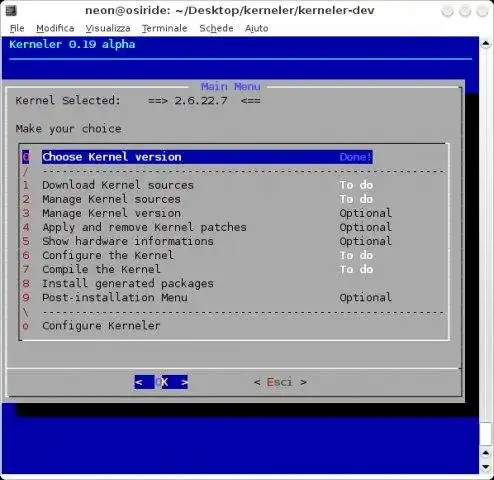Image resolution: width=494 pixels, height=480 pixels.
Task: Select Download Kernel sources entry
Action: pos(118,185)
